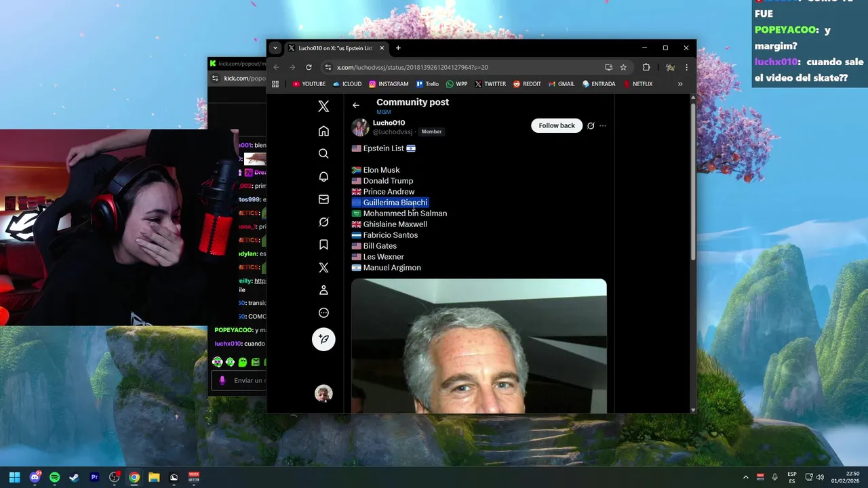The image size is (868, 488).
Task: Click the Lucho010 display name
Action: [x=389, y=123]
